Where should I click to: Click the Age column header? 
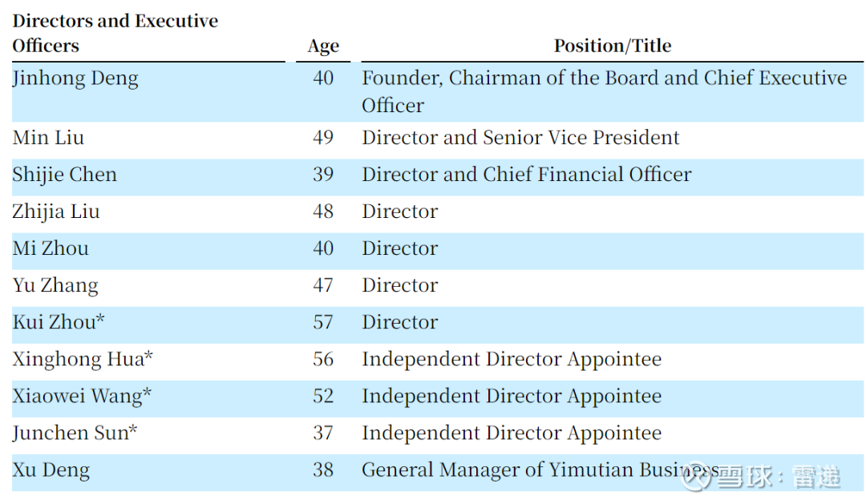[x=323, y=46]
